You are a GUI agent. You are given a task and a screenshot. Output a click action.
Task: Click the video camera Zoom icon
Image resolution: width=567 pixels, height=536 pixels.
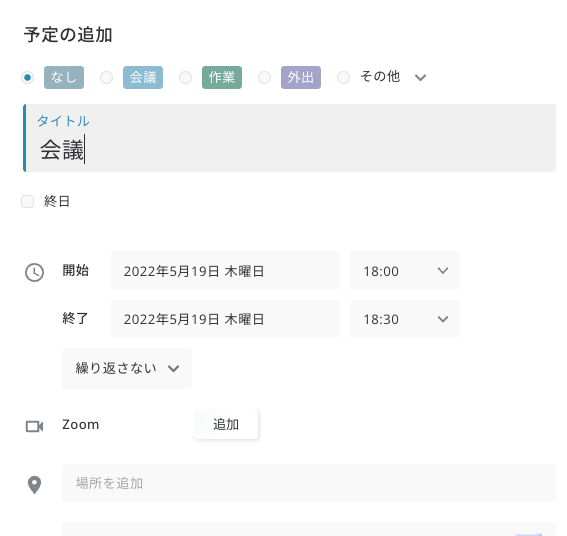pos(34,426)
